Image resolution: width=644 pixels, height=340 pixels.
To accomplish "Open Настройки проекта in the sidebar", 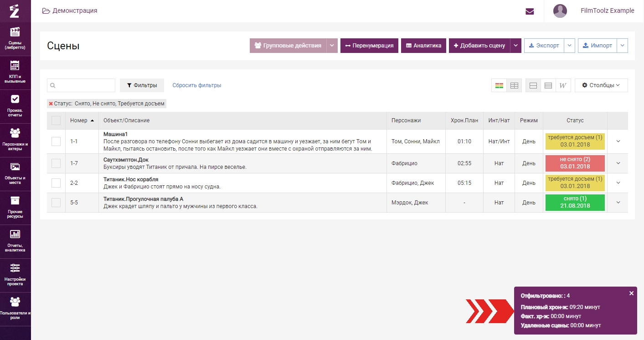I will point(15,275).
